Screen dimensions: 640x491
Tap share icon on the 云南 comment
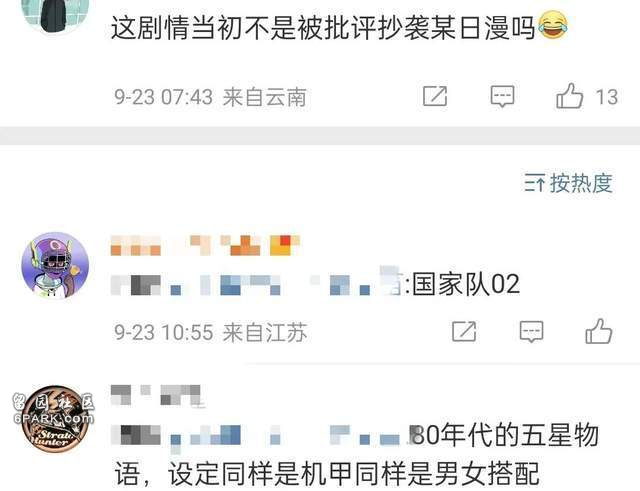click(x=435, y=96)
